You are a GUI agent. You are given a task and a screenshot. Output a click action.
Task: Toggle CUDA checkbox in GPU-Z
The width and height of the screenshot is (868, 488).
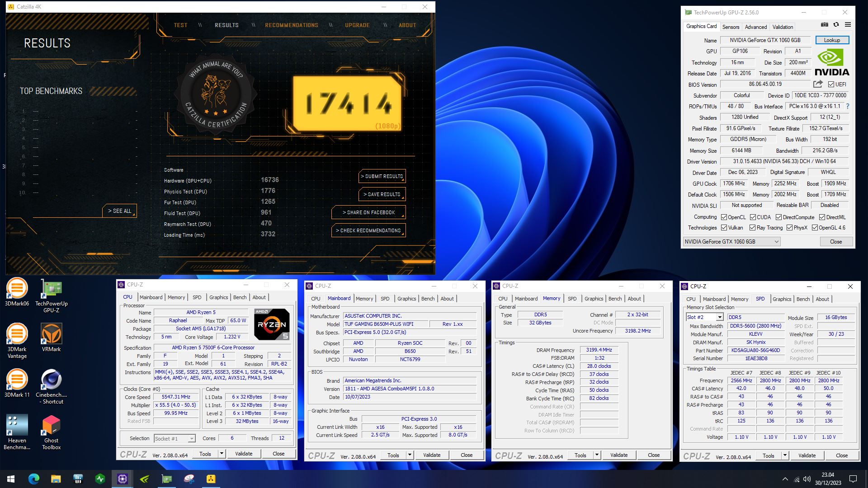coord(753,217)
